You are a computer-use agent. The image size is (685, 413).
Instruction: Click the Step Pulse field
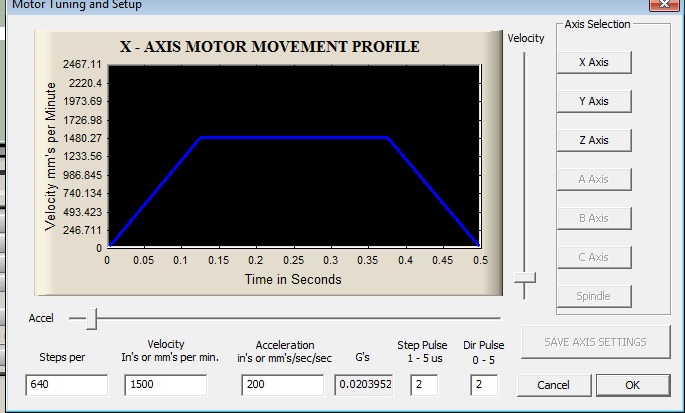click(424, 385)
